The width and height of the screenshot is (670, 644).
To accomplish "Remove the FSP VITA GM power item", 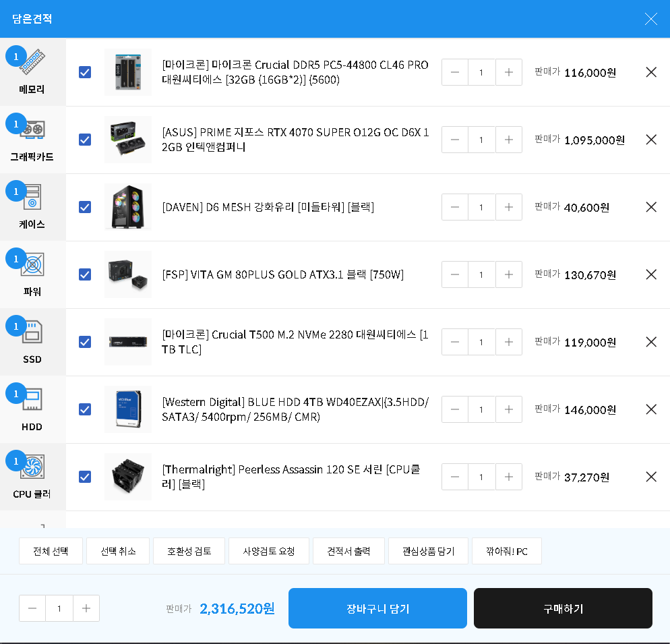I will coord(650,274).
